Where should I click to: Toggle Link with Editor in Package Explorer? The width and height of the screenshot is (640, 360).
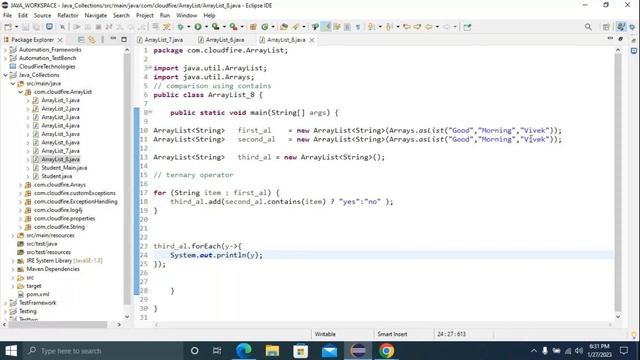tap(92, 40)
